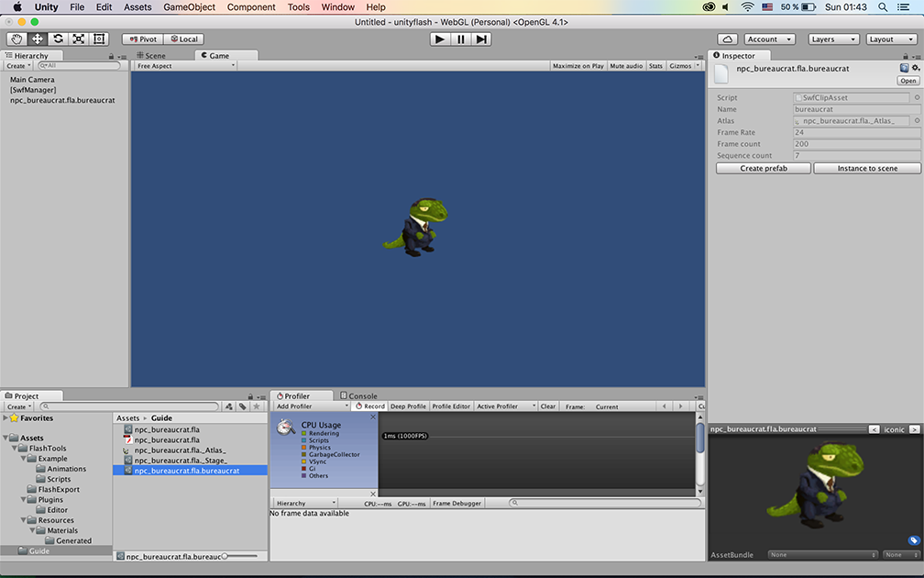Click the Create prefab button
The width and height of the screenshot is (924, 578).
(763, 169)
